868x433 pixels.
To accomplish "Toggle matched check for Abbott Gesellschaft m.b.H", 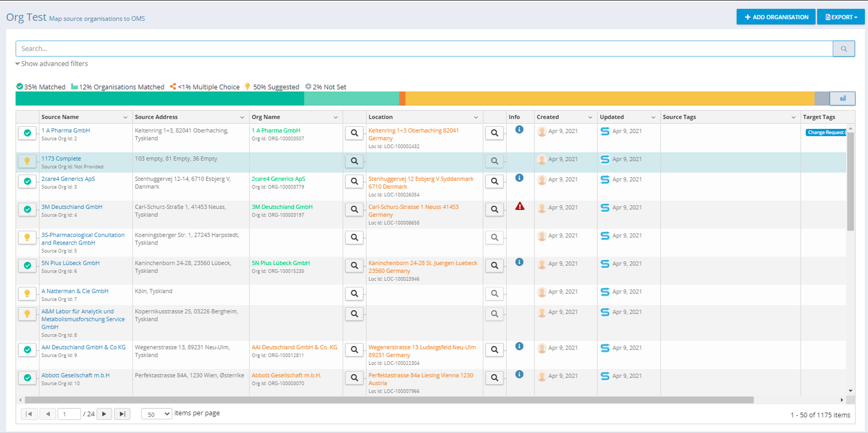I will coord(28,377).
